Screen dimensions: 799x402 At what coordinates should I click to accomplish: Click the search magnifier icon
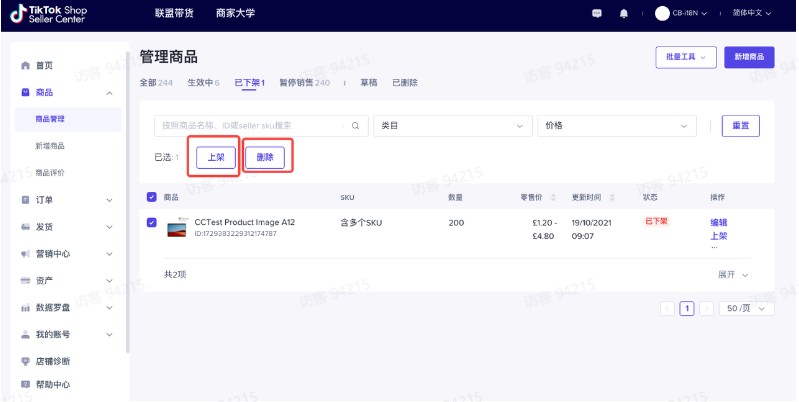tap(353, 126)
